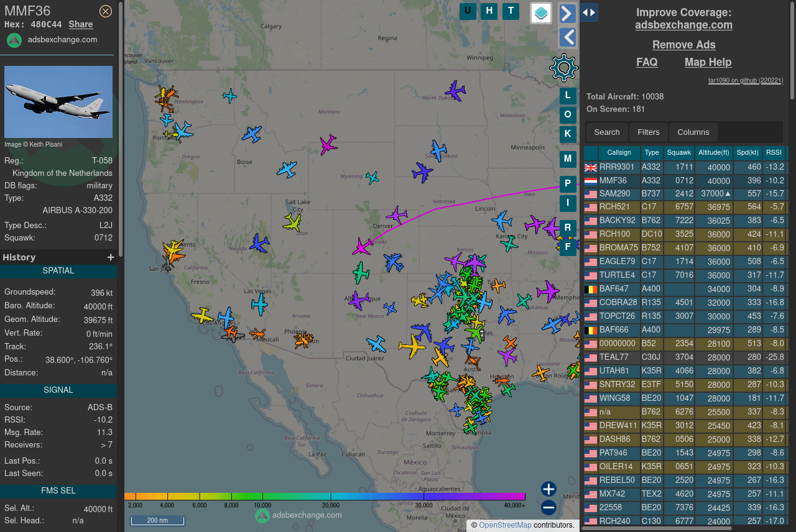Sort table by Spd(kt) column

pos(748,152)
